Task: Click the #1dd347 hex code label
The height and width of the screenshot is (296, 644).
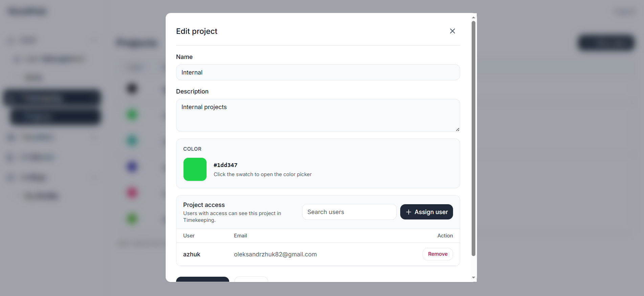Action: tap(226, 165)
